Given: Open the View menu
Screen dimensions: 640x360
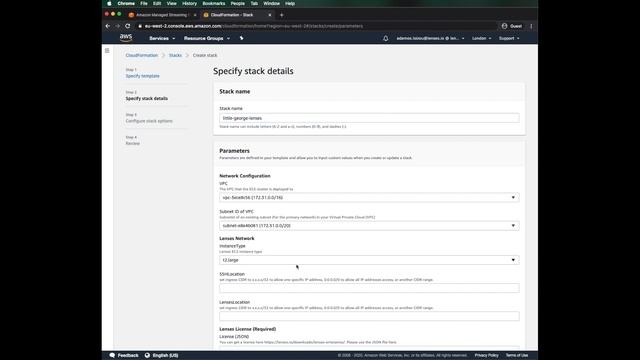Looking at the screenshot, I should (171, 3).
